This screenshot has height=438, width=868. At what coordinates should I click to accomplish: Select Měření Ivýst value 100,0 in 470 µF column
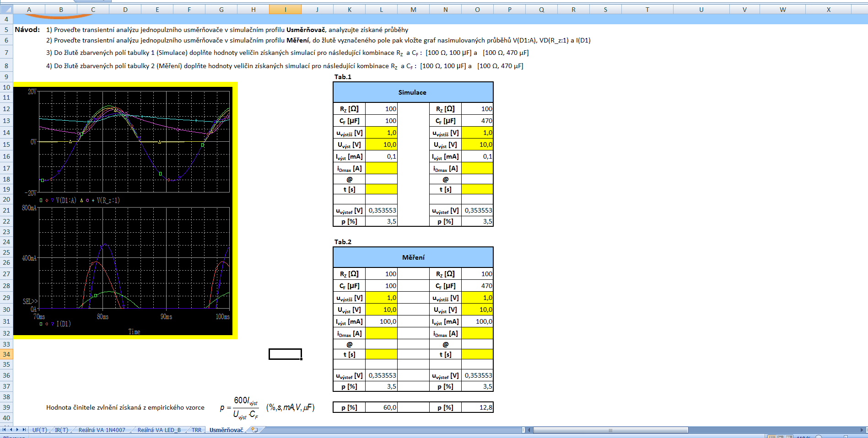pos(477,321)
